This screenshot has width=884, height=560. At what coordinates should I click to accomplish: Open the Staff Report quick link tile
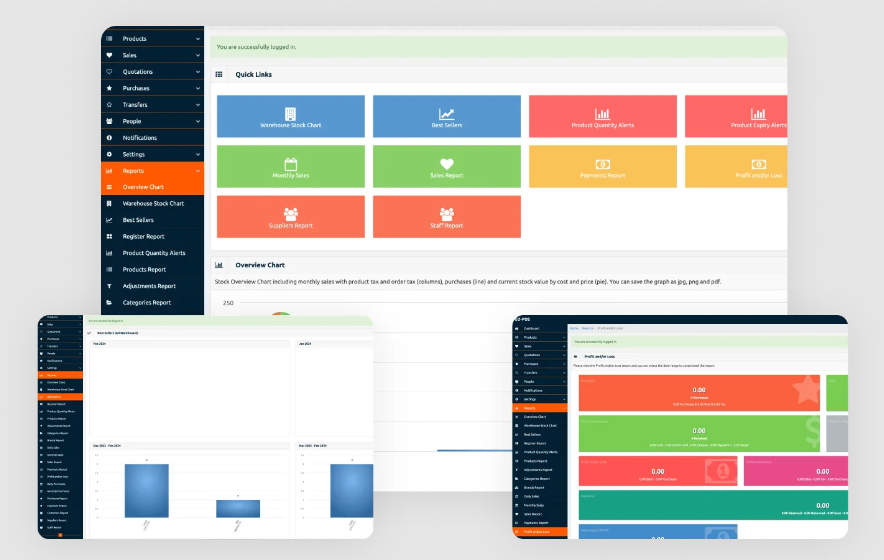447,217
